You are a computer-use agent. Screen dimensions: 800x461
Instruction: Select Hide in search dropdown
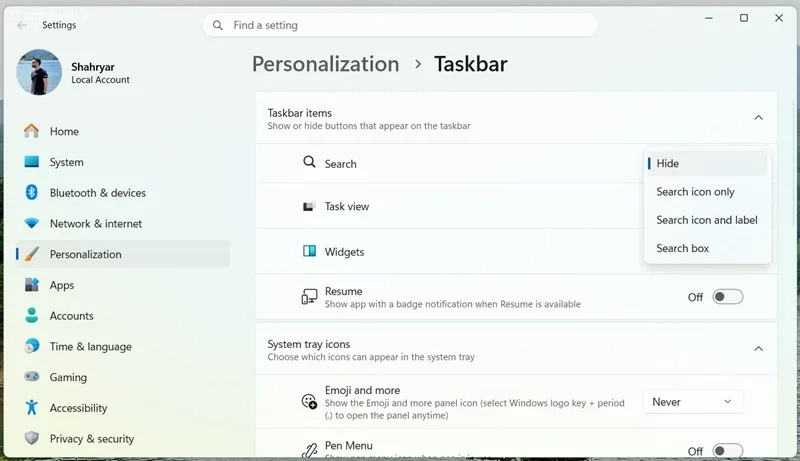tap(707, 163)
